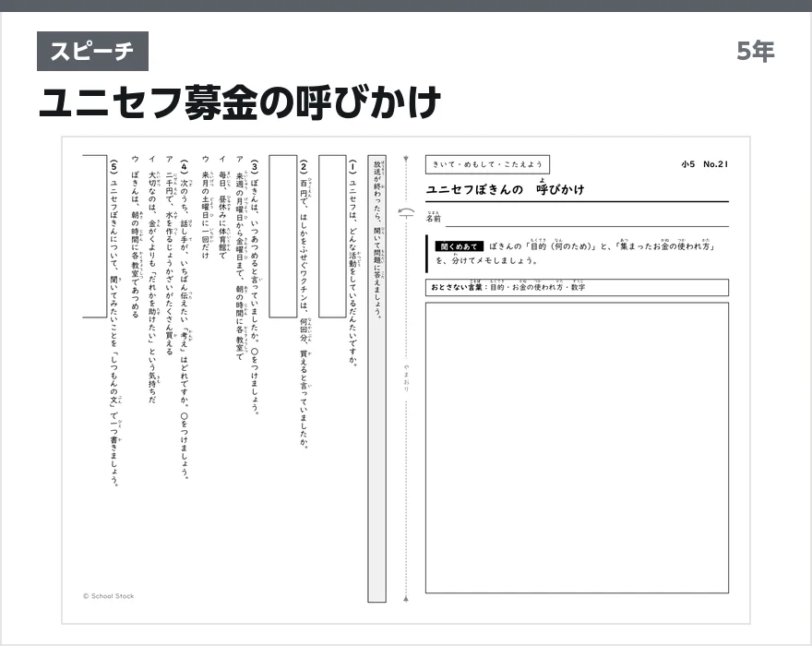Click the 放送が終わったら instruction bar
This screenshot has height=646, width=812.
pyautogui.click(x=377, y=378)
